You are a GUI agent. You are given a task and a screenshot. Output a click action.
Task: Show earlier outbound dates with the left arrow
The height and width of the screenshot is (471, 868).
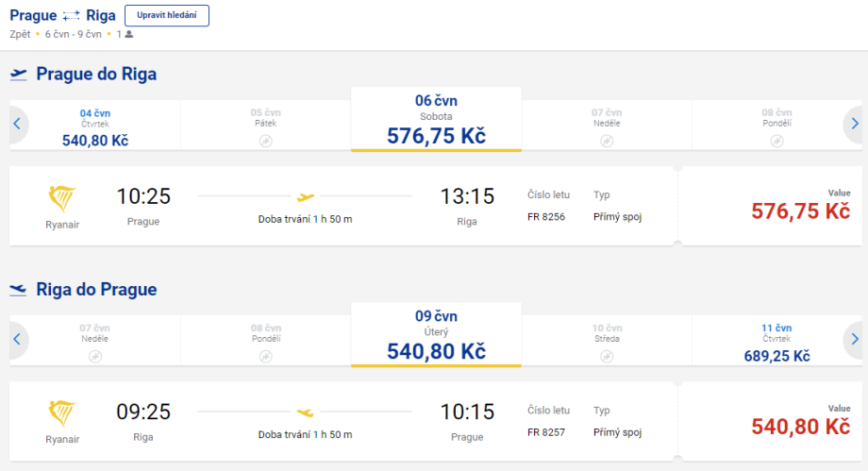(x=16, y=124)
